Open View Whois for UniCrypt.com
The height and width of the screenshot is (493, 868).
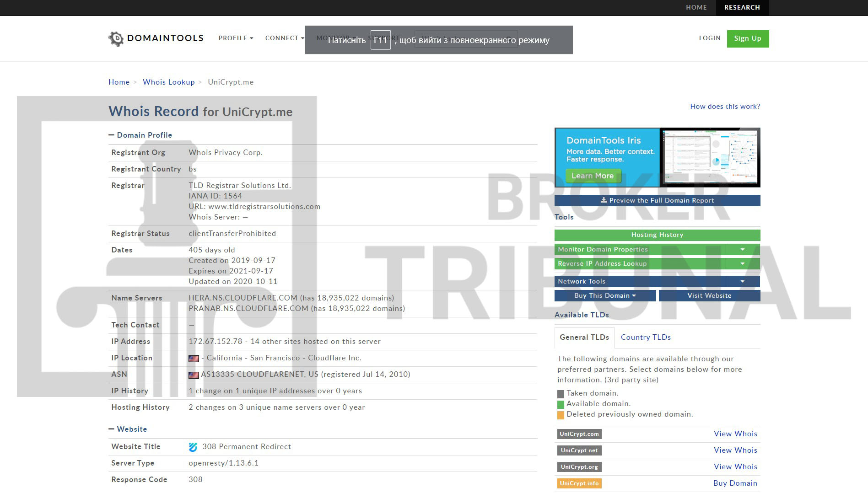(x=735, y=434)
